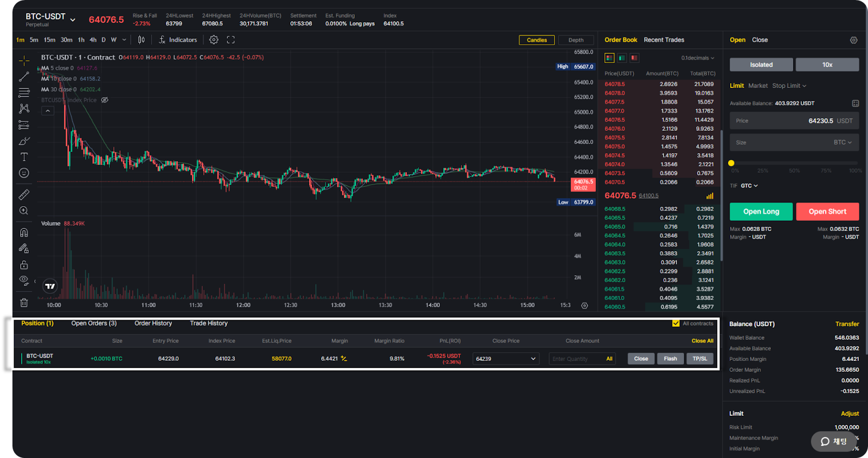Toggle the All contracts checkbox

(x=675, y=323)
